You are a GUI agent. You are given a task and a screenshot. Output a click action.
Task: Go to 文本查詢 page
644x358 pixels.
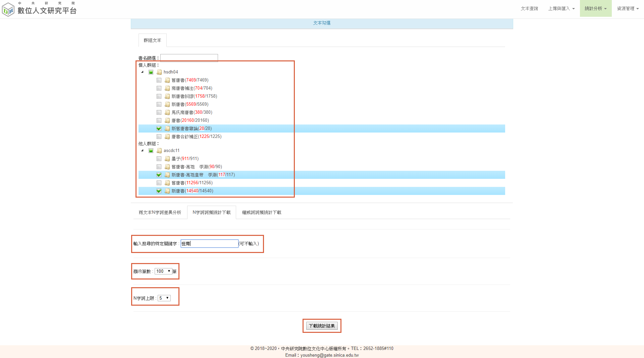[x=529, y=8]
